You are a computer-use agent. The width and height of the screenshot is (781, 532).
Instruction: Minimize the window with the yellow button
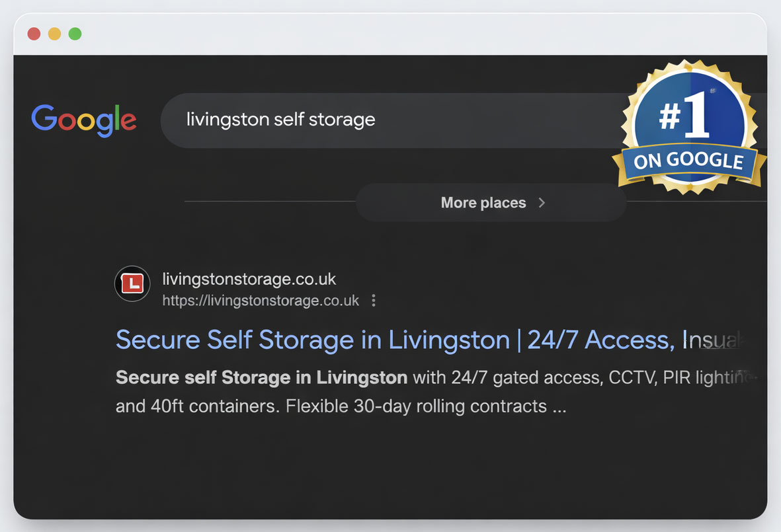54,34
